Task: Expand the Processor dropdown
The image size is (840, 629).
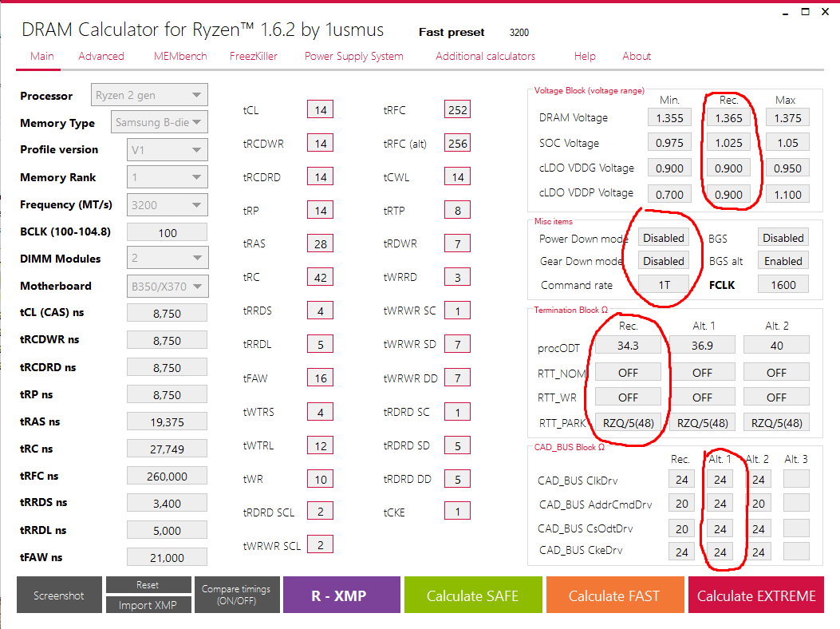Action: click(x=149, y=95)
